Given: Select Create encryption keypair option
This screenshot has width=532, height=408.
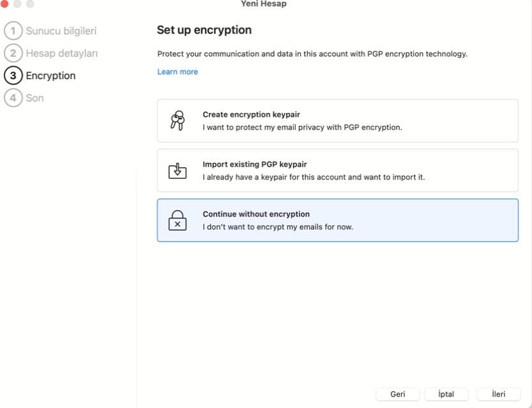Looking at the screenshot, I should 338,121.
